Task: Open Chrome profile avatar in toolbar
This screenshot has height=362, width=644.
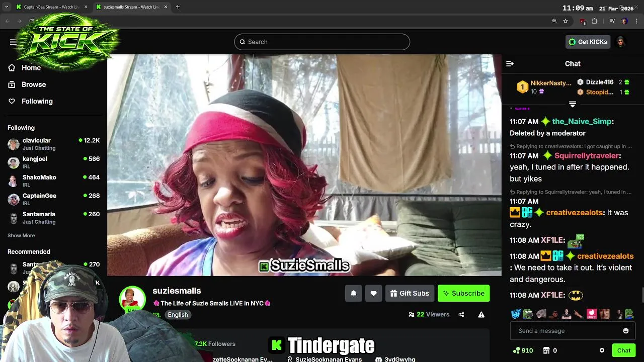Action: pos(624,21)
